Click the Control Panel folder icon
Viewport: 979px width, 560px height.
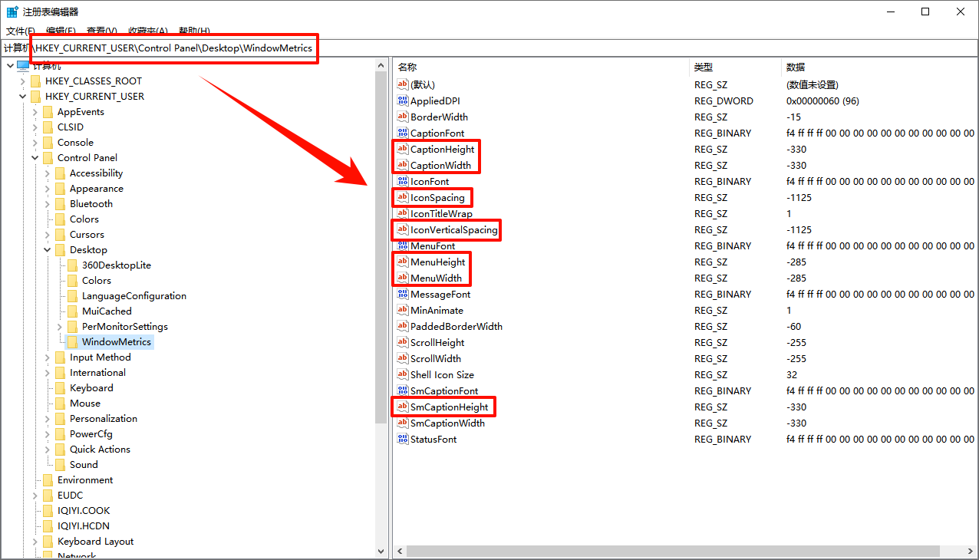coord(48,158)
